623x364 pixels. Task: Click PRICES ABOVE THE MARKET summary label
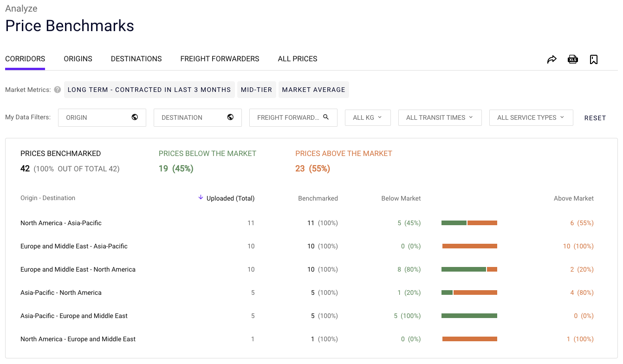click(344, 153)
